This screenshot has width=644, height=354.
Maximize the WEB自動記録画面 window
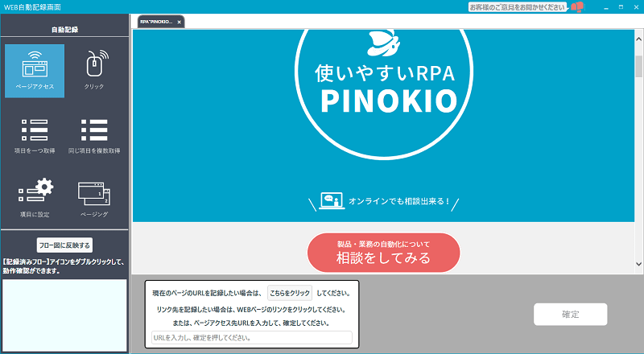click(621, 7)
